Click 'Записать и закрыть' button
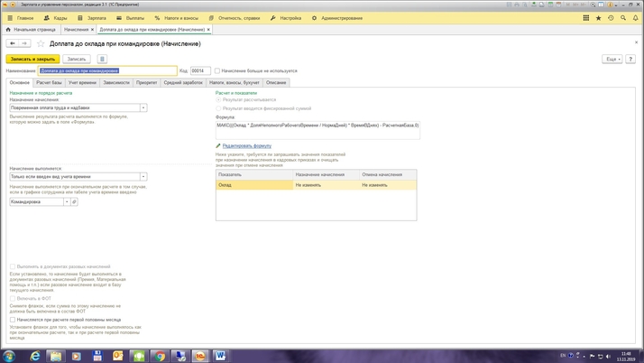 click(32, 59)
